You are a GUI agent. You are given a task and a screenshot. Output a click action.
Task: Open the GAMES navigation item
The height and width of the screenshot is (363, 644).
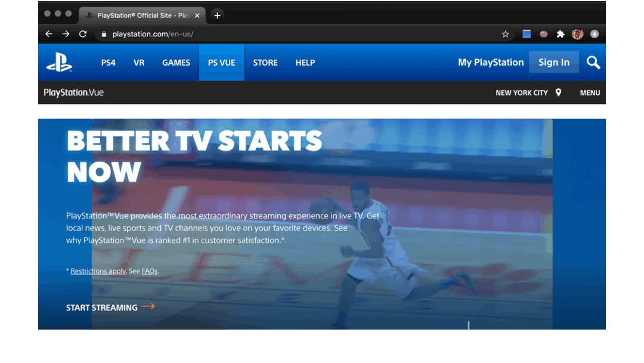click(x=176, y=63)
